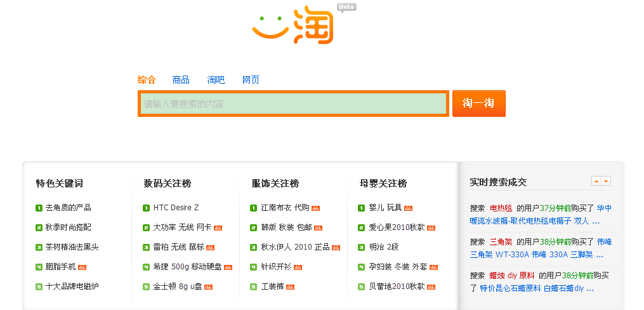This screenshot has width=644, height=310.
Task: Open trend chart icon beside 江南布衣 代购
Action: (x=315, y=208)
